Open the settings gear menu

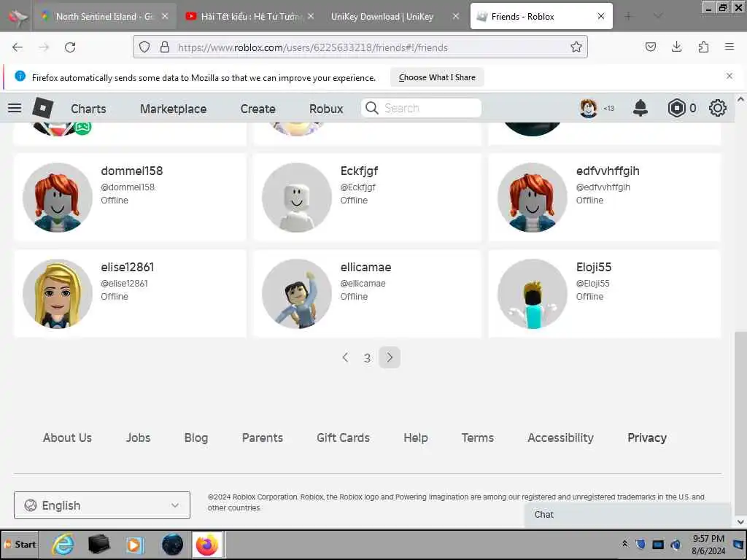click(718, 108)
